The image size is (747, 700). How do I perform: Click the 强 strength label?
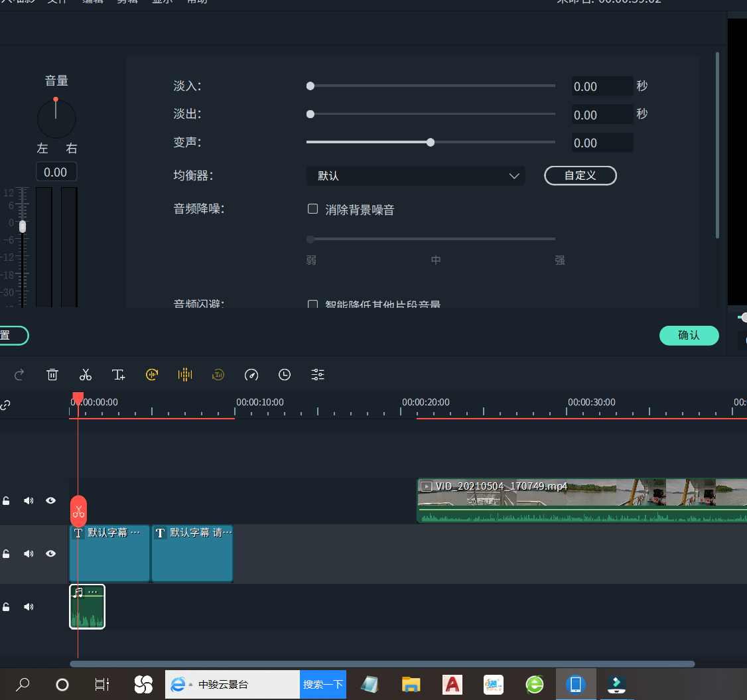click(x=560, y=260)
